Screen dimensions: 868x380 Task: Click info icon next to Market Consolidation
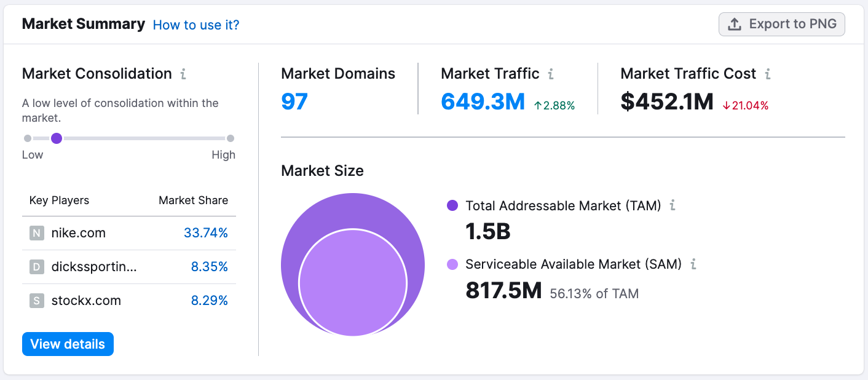[x=183, y=74]
